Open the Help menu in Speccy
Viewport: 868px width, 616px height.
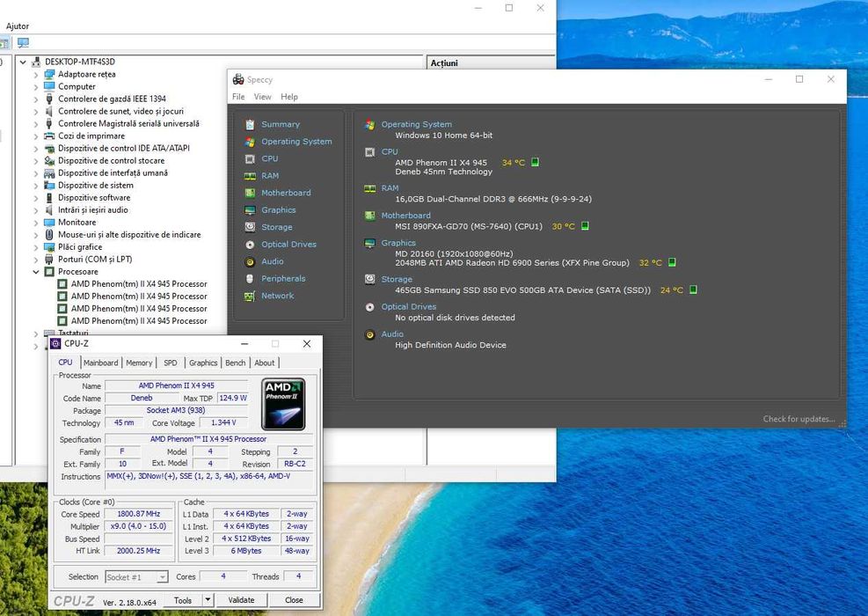pyautogui.click(x=289, y=97)
